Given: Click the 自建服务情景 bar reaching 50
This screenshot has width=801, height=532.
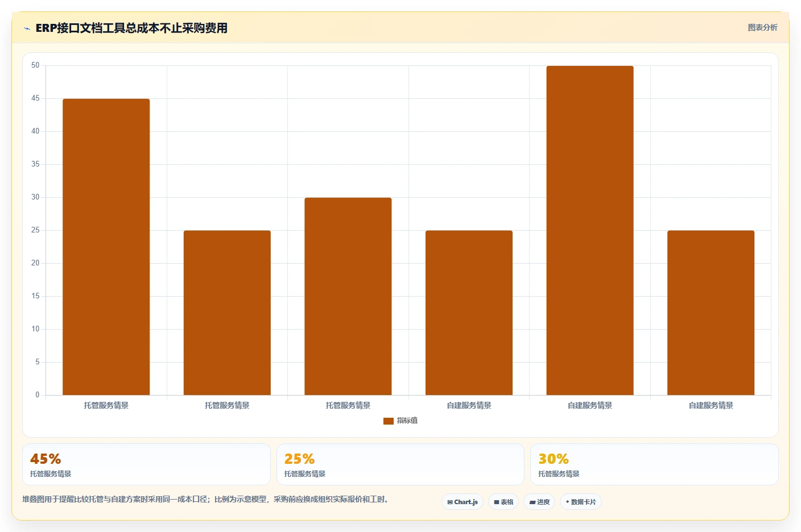Looking at the screenshot, I should coord(590,230).
